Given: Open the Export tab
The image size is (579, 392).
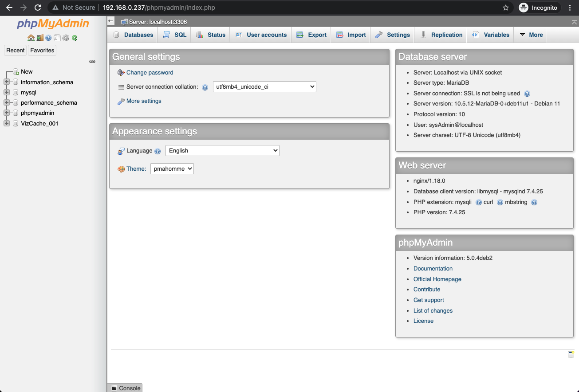Looking at the screenshot, I should click(x=311, y=35).
